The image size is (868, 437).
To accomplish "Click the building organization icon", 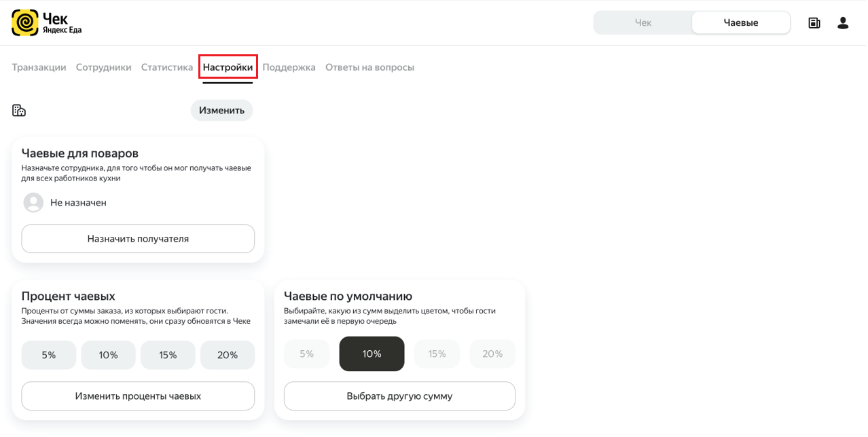I will 19,111.
